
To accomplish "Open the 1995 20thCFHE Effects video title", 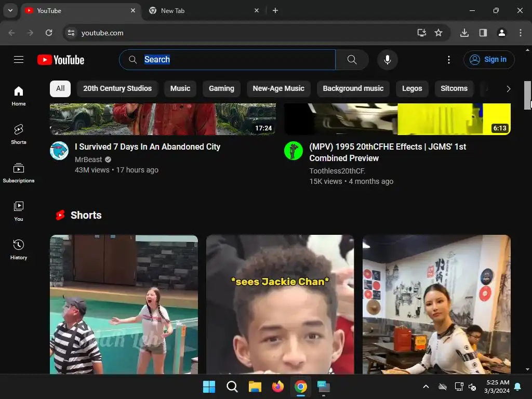I will click(x=388, y=152).
